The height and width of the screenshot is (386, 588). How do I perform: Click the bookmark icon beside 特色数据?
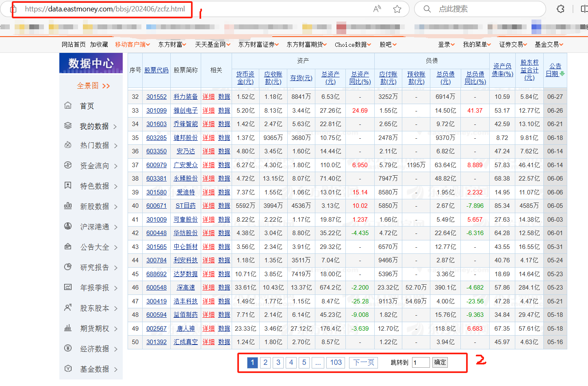68,185
